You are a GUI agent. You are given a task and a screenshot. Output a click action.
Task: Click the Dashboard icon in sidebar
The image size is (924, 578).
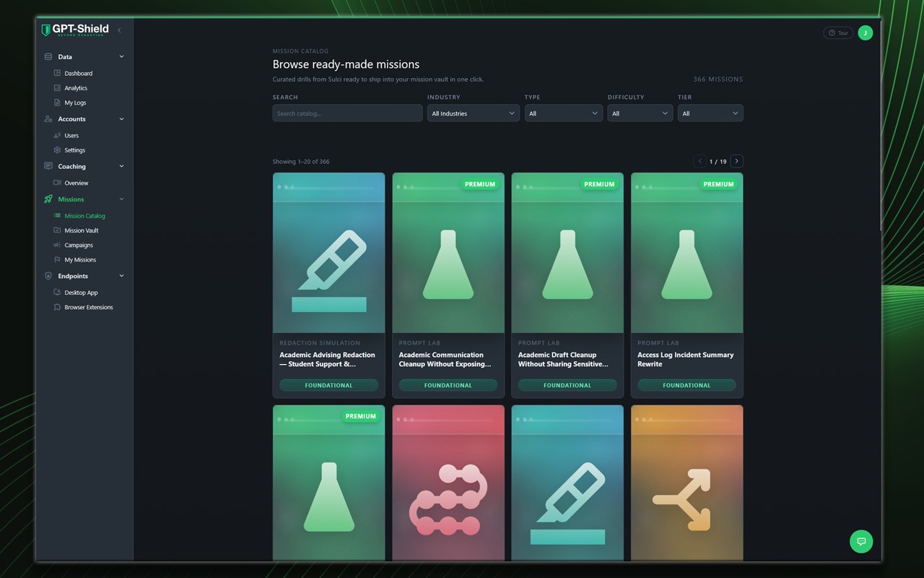click(x=58, y=73)
